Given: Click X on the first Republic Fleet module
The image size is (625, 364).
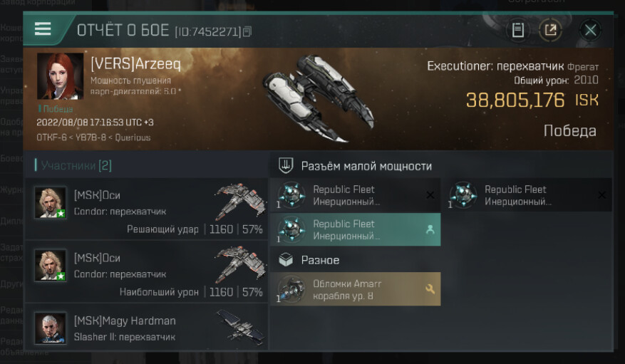Looking at the screenshot, I should [430, 194].
